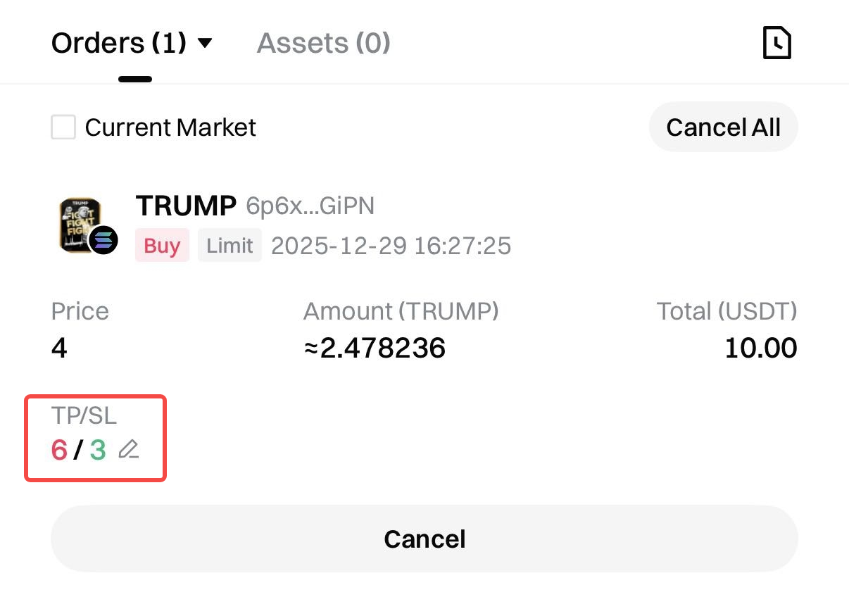Select the Orders (1) tab

[x=118, y=44]
